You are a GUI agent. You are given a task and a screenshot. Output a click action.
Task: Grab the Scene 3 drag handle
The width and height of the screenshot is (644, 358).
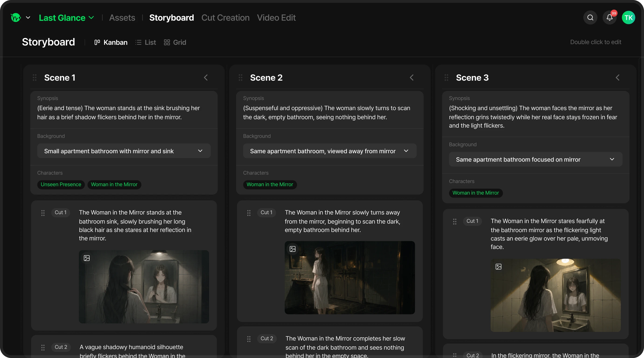(446, 77)
